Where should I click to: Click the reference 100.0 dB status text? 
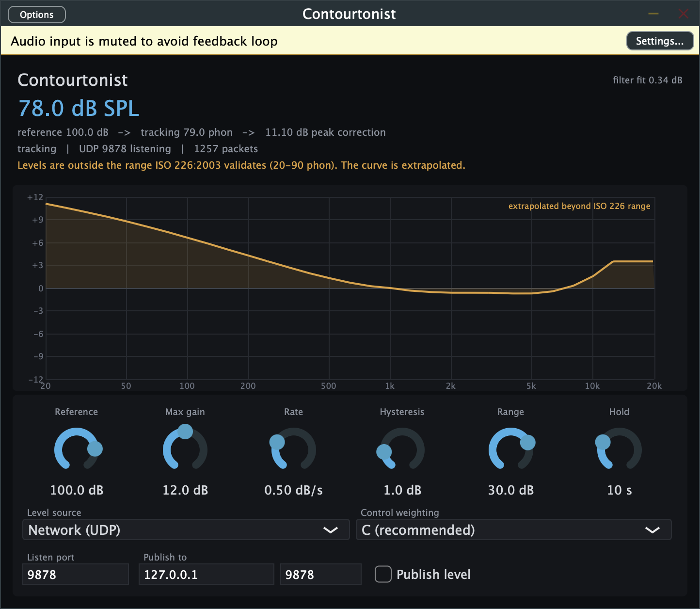coord(63,132)
